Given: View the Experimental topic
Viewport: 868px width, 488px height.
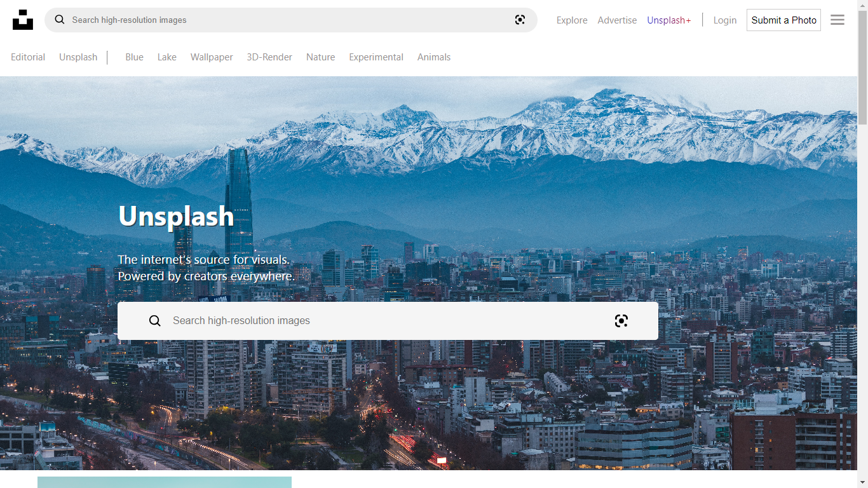Looking at the screenshot, I should pyautogui.click(x=376, y=57).
